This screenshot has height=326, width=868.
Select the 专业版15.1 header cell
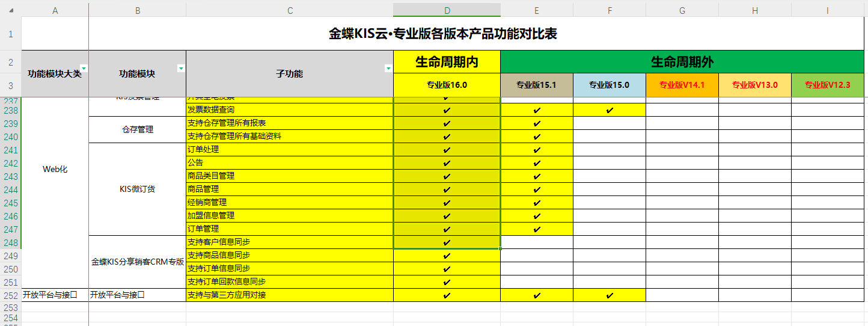coord(537,85)
